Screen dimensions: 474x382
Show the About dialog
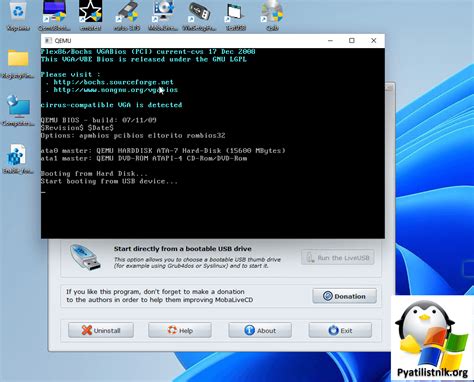point(260,330)
